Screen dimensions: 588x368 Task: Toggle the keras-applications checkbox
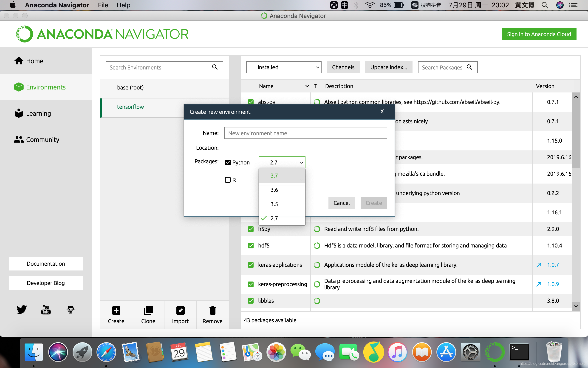coord(251,265)
